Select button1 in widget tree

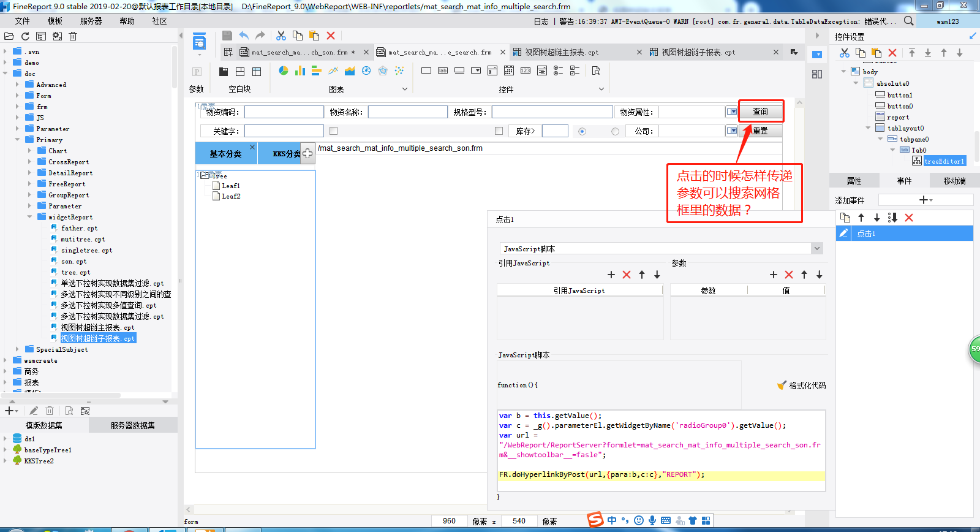point(899,95)
